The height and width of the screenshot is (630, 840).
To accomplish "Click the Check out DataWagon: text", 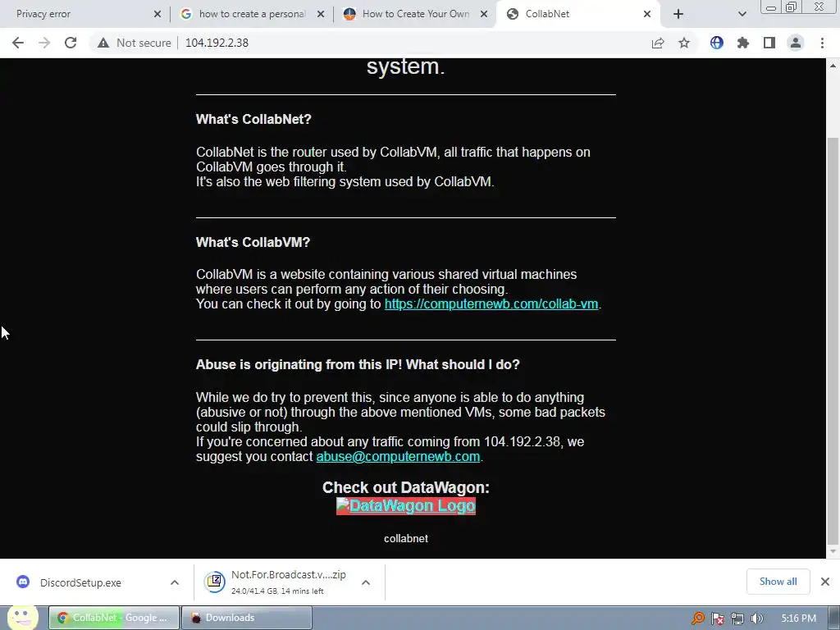I will [405, 487].
